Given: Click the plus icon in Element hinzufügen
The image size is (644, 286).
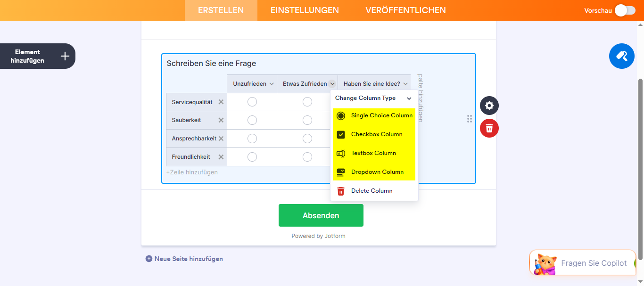Looking at the screenshot, I should click(x=65, y=57).
